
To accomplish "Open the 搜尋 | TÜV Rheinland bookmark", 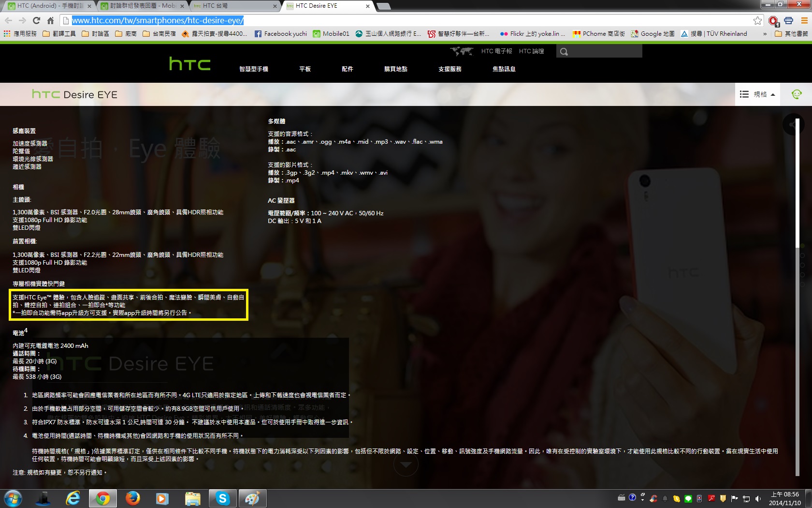I will [x=714, y=34].
